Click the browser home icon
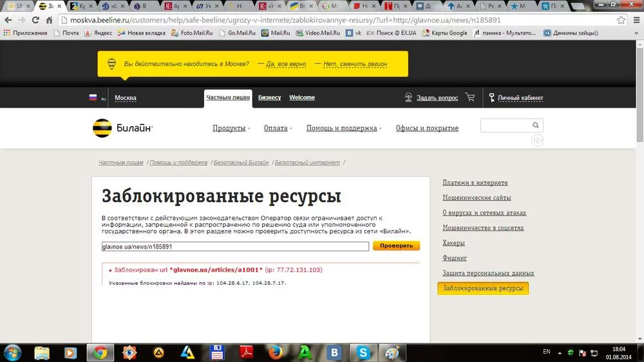The width and height of the screenshot is (644, 362). 49,20
